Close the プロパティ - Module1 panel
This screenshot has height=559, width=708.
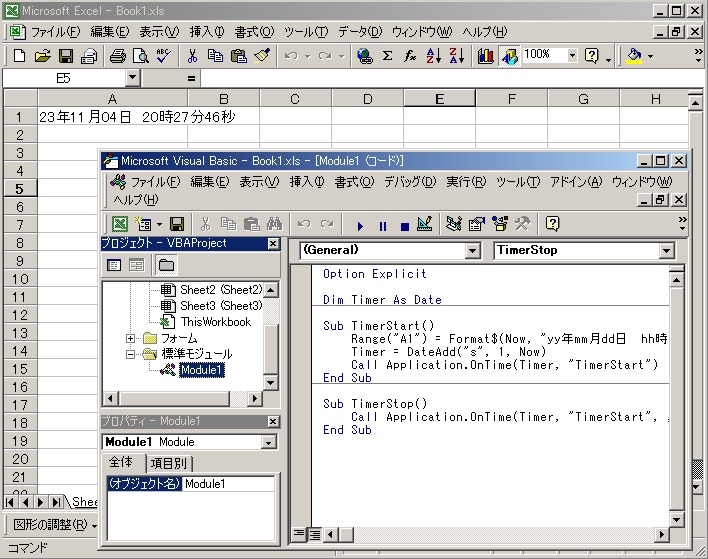pos(273,422)
